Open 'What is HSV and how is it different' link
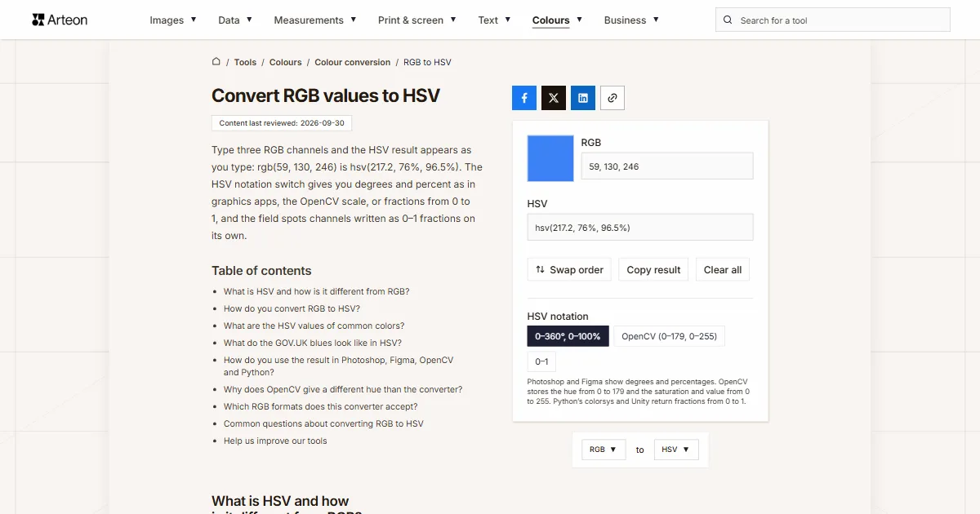980x514 pixels. tap(317, 291)
